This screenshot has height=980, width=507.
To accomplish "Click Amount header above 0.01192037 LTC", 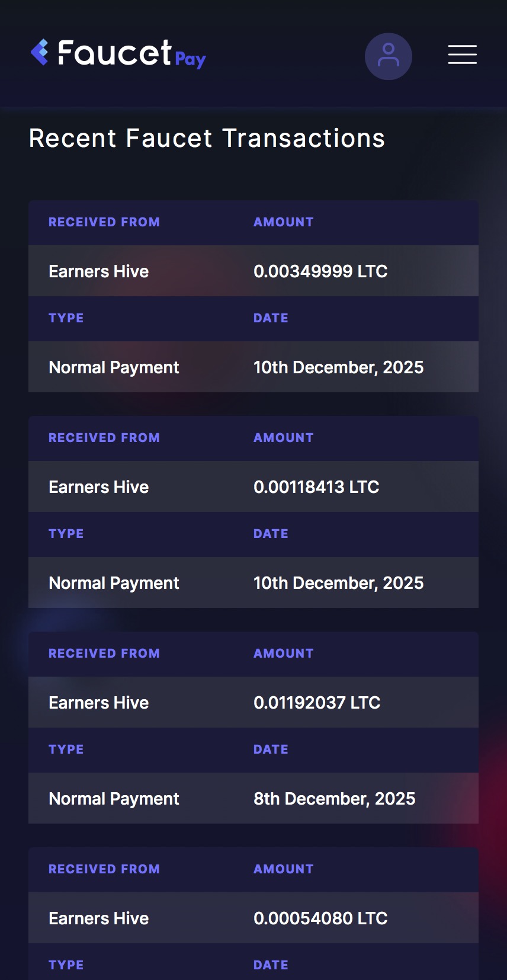I will click(283, 654).
